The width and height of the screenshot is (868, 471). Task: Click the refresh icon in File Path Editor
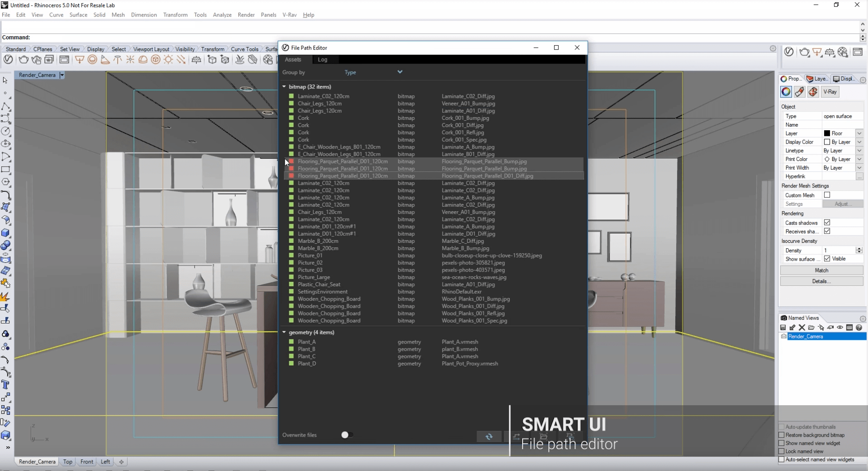[489, 436]
